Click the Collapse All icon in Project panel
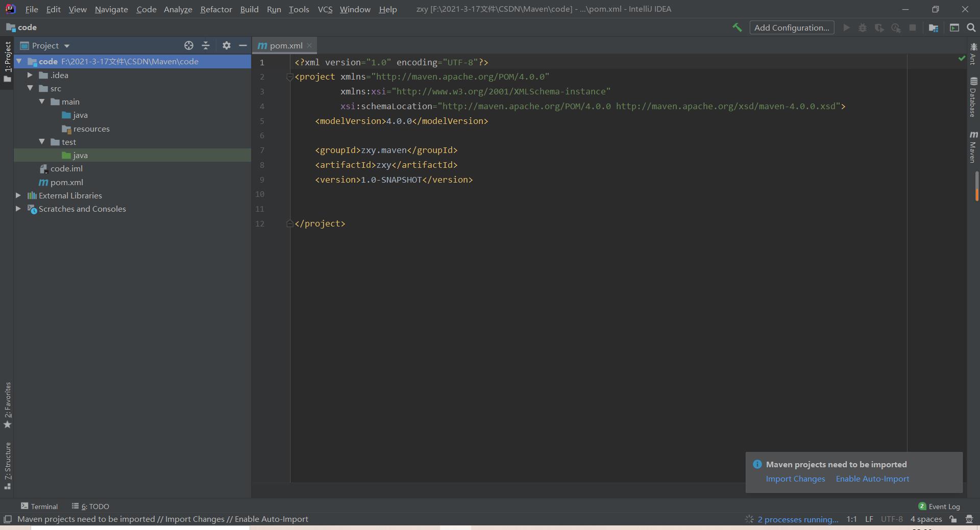The image size is (980, 530). (206, 45)
